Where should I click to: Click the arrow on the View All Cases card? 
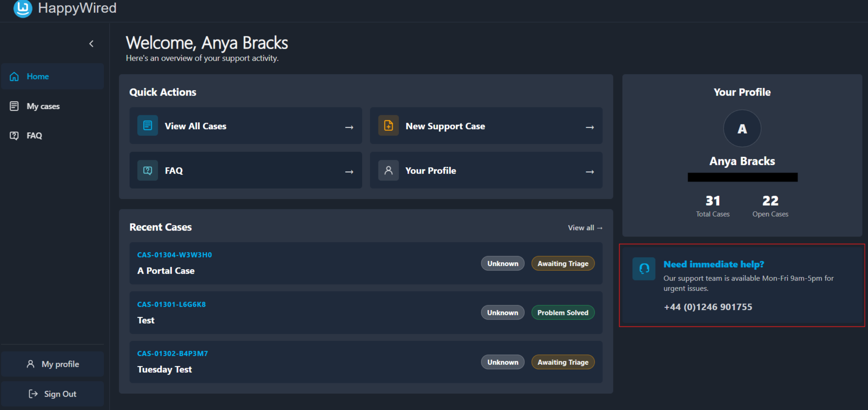(349, 127)
